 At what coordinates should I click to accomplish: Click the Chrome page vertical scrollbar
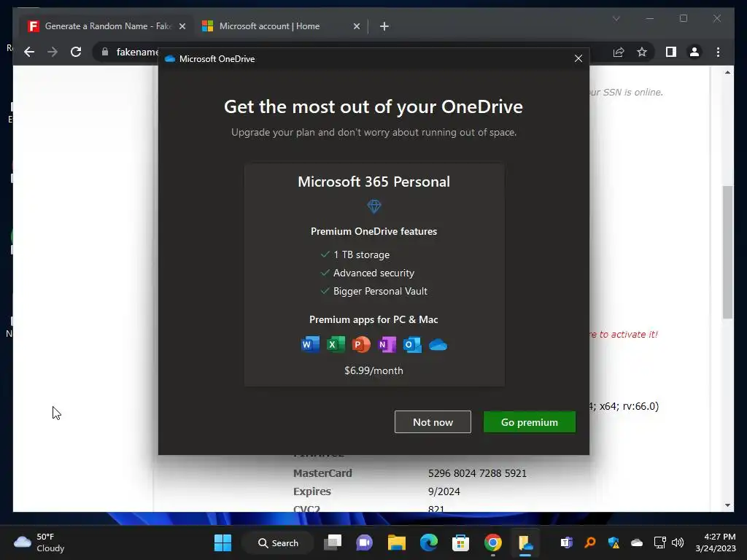pos(727,252)
